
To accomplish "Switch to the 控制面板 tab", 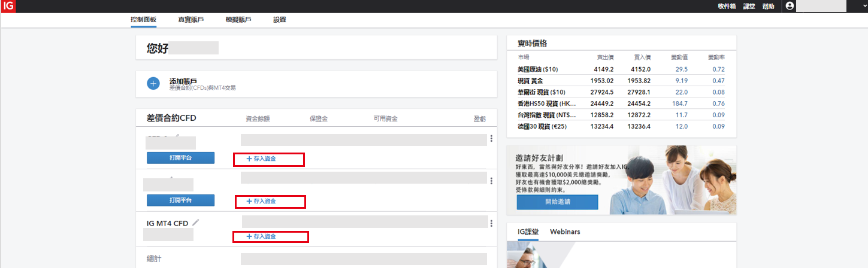I will point(143,20).
